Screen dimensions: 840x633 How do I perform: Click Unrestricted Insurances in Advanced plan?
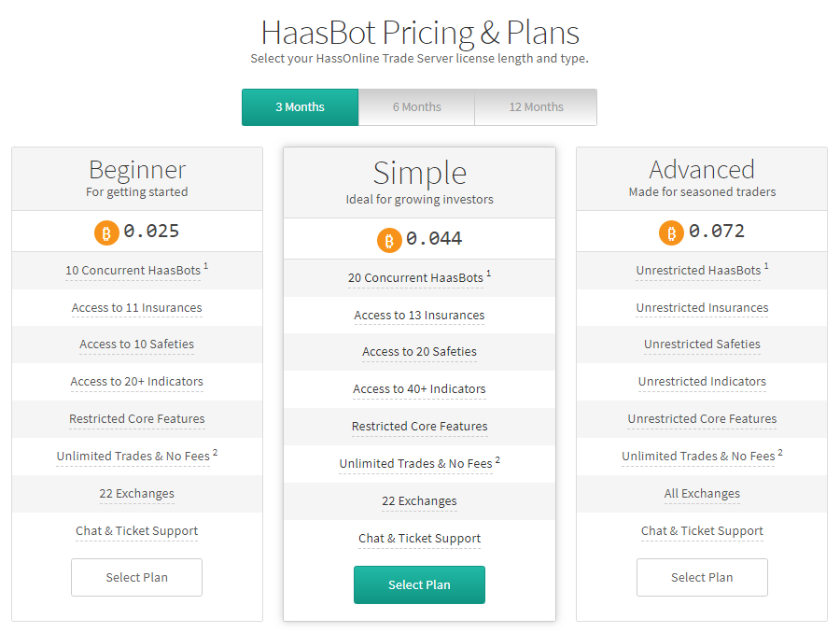(702, 308)
